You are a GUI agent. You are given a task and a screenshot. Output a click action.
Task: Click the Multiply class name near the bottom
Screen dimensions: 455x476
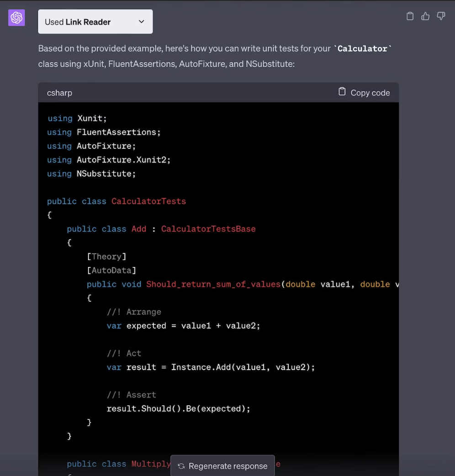click(x=151, y=464)
